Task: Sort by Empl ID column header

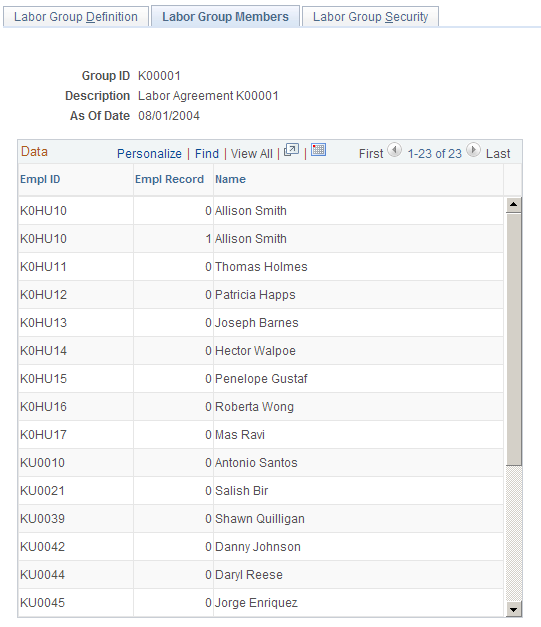Action: pyautogui.click(x=40, y=179)
